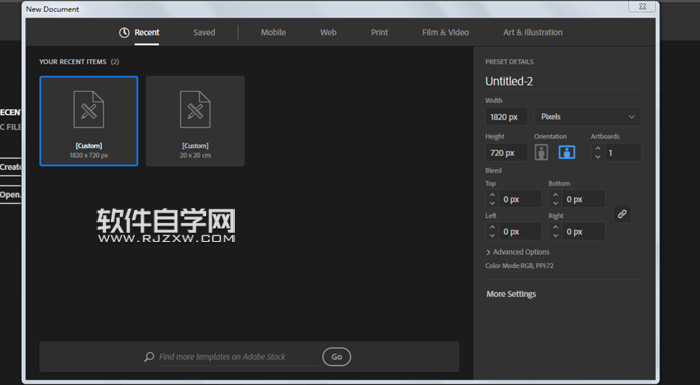Increase the Left bleed value
700x385 pixels.
(492, 227)
